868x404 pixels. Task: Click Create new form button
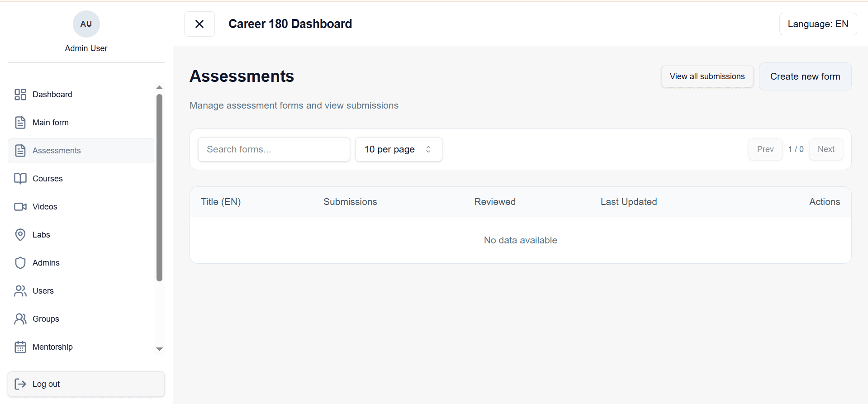[x=805, y=76]
